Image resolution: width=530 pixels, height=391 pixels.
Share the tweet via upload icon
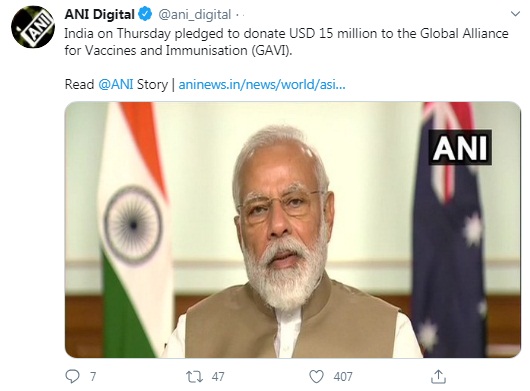coord(438,376)
